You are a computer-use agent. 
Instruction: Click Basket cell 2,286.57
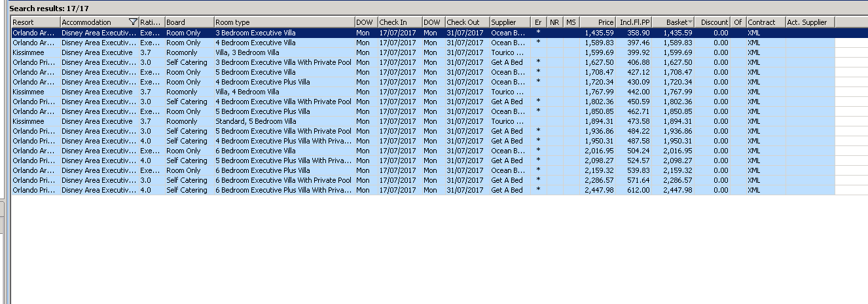pos(673,180)
